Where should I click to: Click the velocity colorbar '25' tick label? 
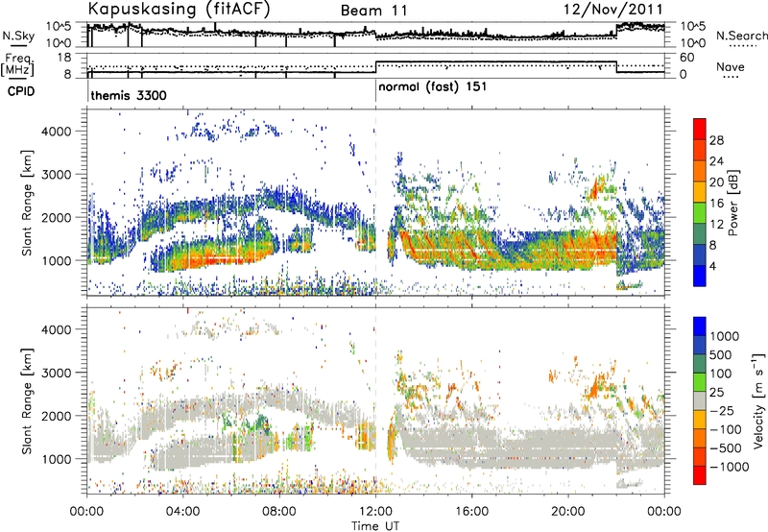coord(716,393)
